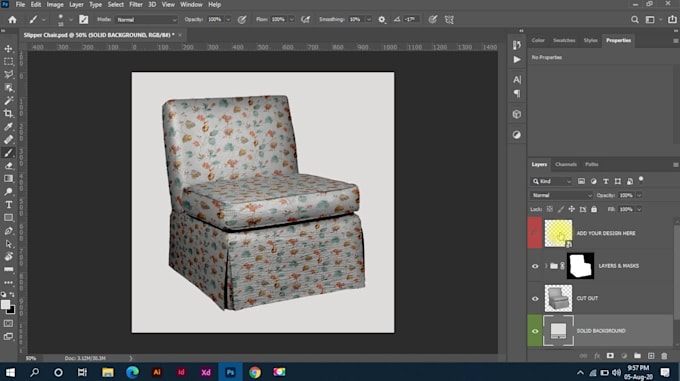Select the Type tool
This screenshot has height=381, width=680.
(x=8, y=205)
